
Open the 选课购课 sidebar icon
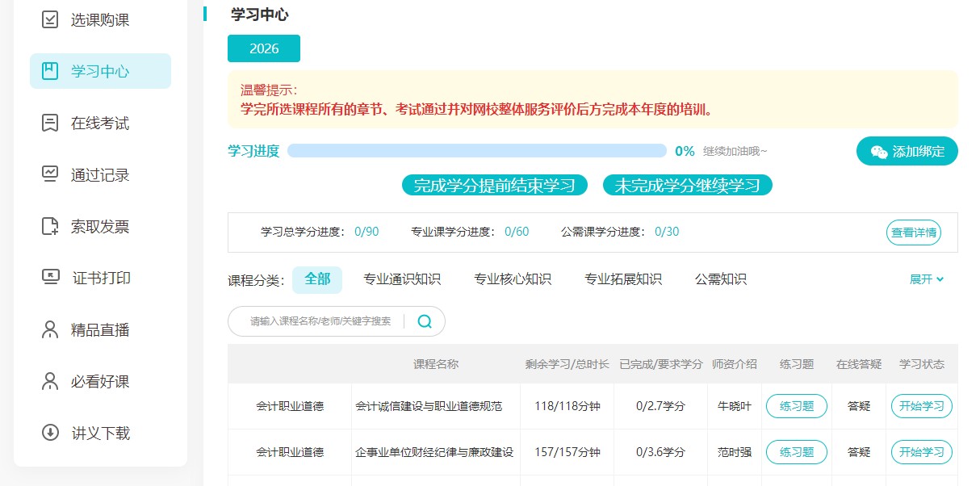click(48, 19)
